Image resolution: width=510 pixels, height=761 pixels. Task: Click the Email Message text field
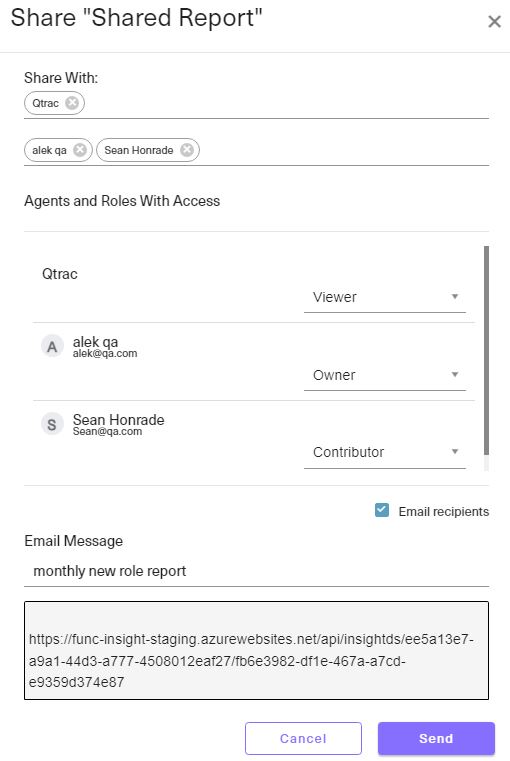pos(256,571)
